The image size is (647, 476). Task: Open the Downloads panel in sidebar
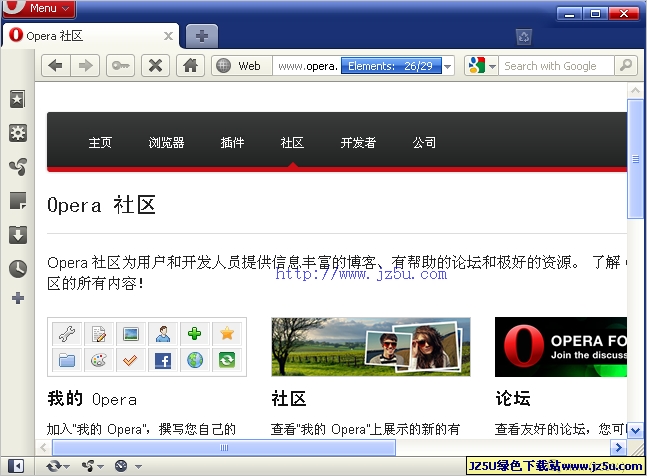coord(18,235)
